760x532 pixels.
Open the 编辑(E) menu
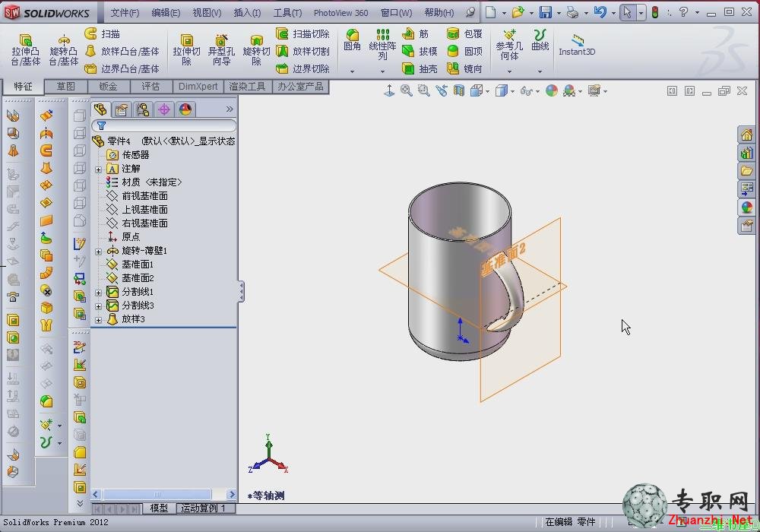tap(165, 13)
